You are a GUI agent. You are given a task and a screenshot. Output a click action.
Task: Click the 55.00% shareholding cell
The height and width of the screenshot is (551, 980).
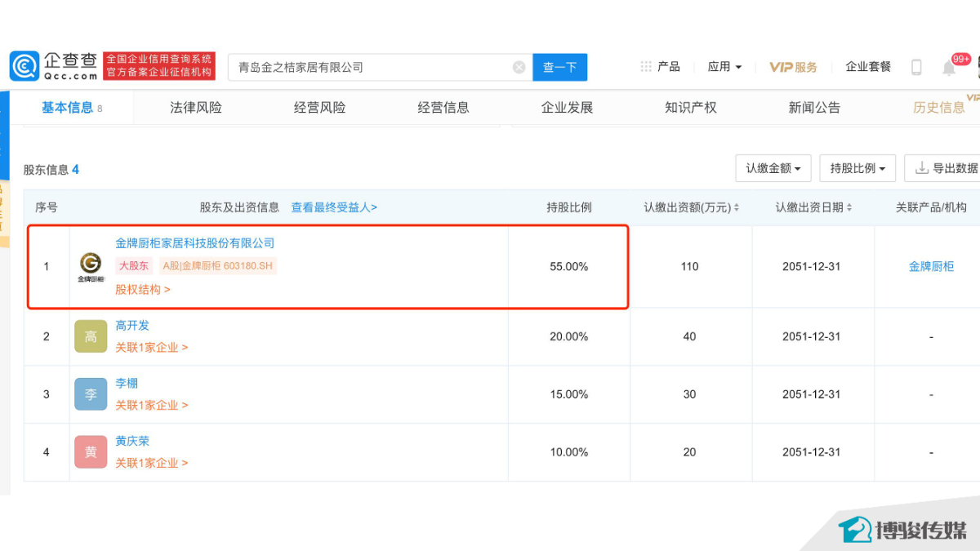pyautogui.click(x=569, y=266)
